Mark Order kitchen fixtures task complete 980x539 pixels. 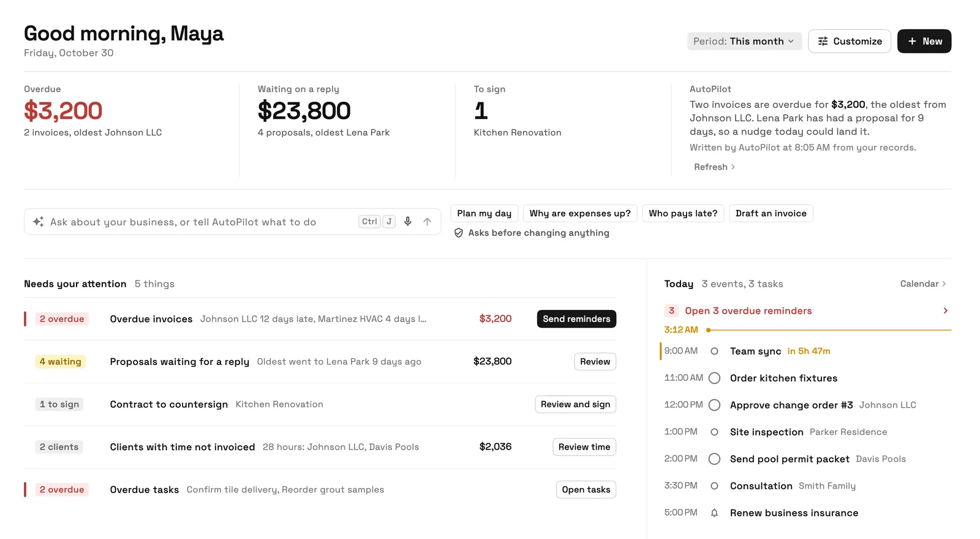coord(714,379)
